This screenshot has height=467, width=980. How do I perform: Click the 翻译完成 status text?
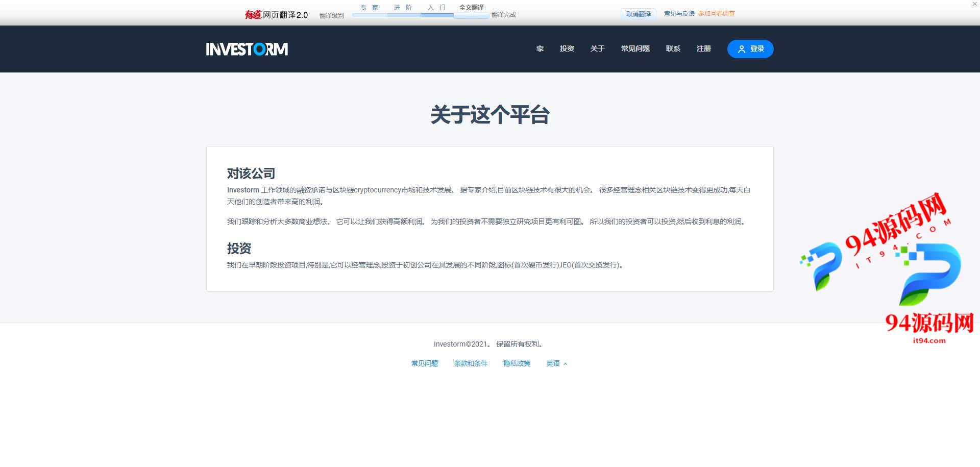(504, 15)
